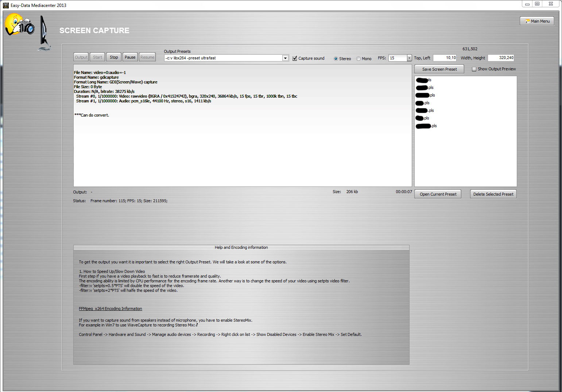The width and height of the screenshot is (562, 392).
Task: Minimize the Mediacenter window
Action: 527,4
